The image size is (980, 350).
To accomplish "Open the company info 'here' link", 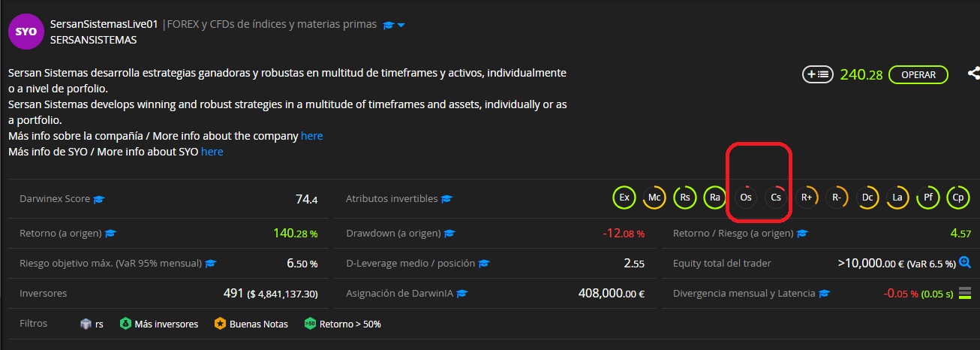I will coord(311,136).
